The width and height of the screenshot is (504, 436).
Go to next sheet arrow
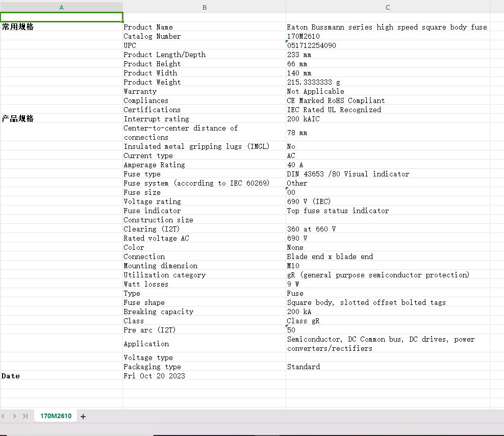coord(14,416)
